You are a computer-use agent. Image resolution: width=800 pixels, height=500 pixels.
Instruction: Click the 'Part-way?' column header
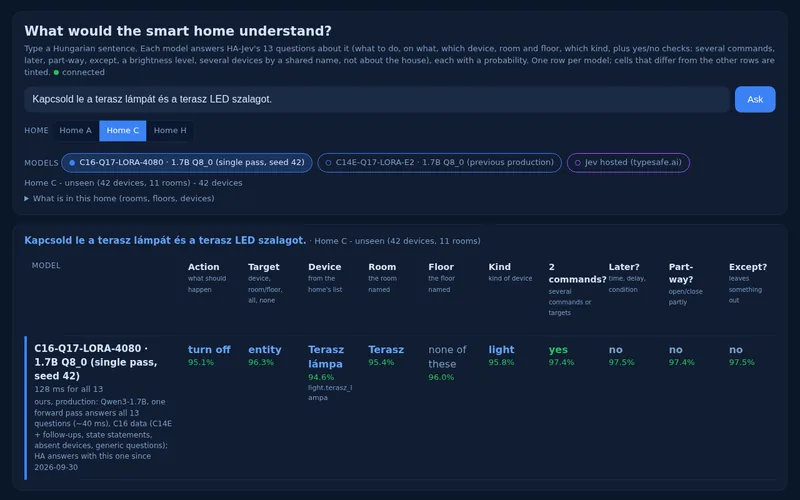681,273
